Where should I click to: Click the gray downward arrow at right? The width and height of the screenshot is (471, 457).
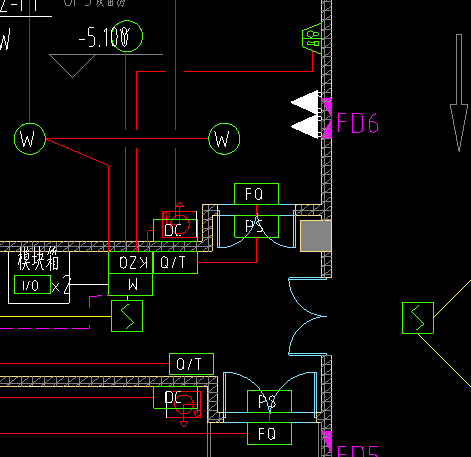coord(459,93)
